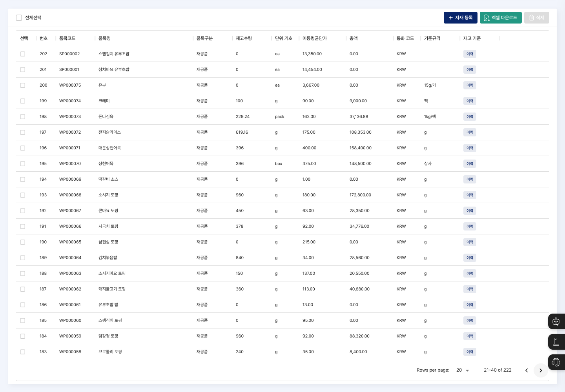
Task: Check the row for 떡갈비 소스
Action: [23, 180]
